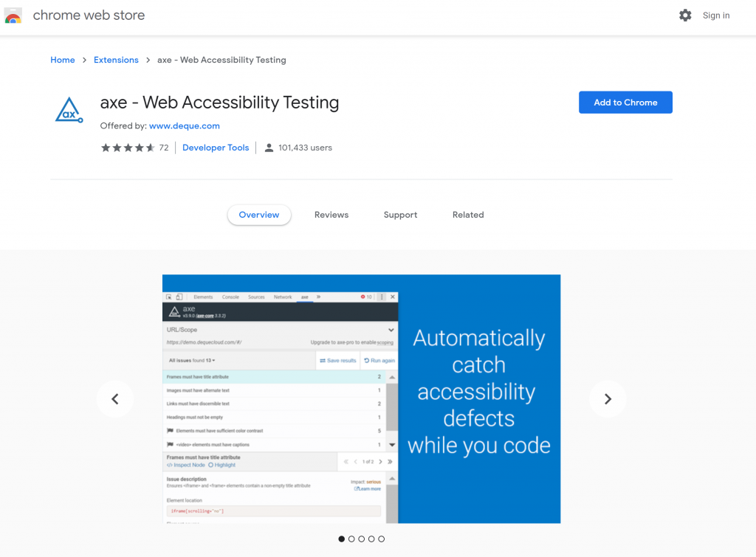Click the 'axe - Web Accessibility Testing' breadcrumb text
This screenshot has height=557, width=756.
pos(221,60)
